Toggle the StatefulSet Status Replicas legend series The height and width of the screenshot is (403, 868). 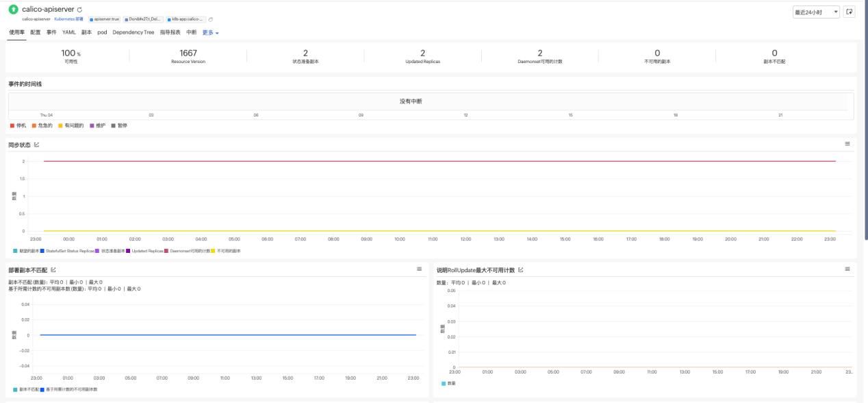68,251
